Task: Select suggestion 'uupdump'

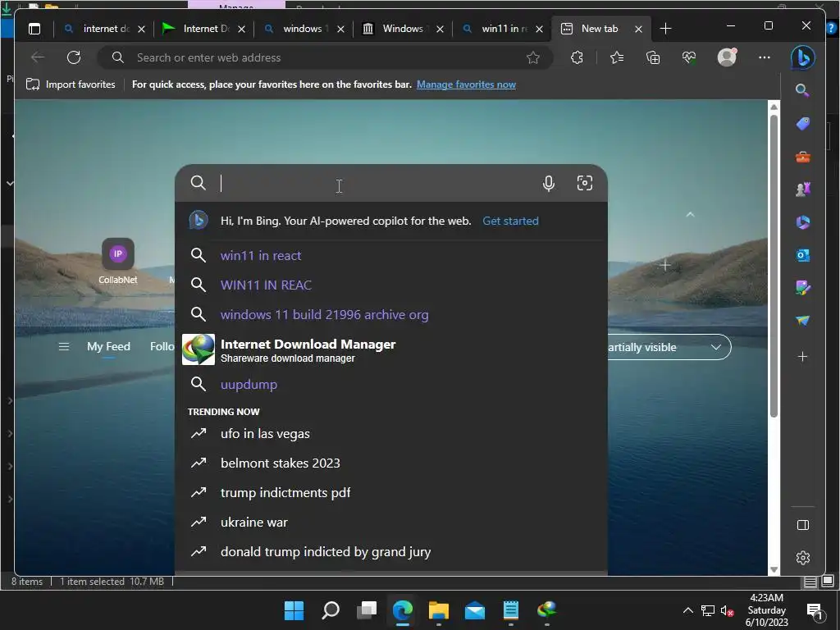Action: point(391,384)
